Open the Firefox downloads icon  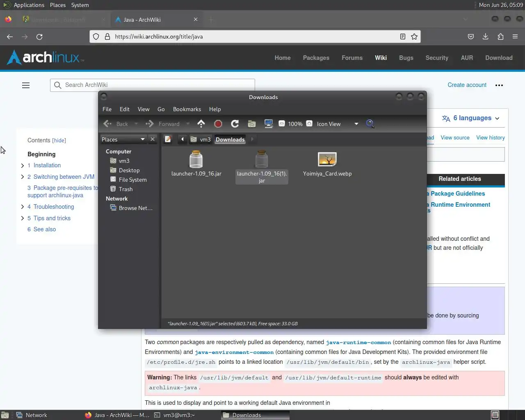pos(485,37)
